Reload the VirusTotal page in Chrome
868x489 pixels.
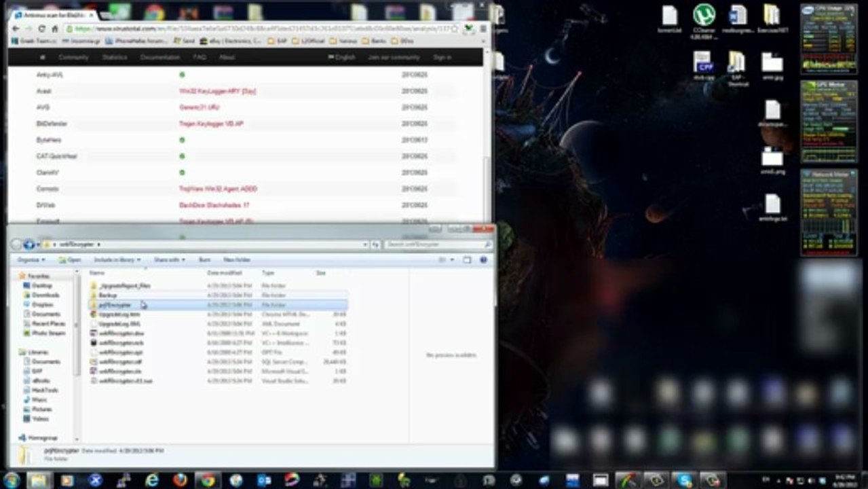click(x=42, y=29)
